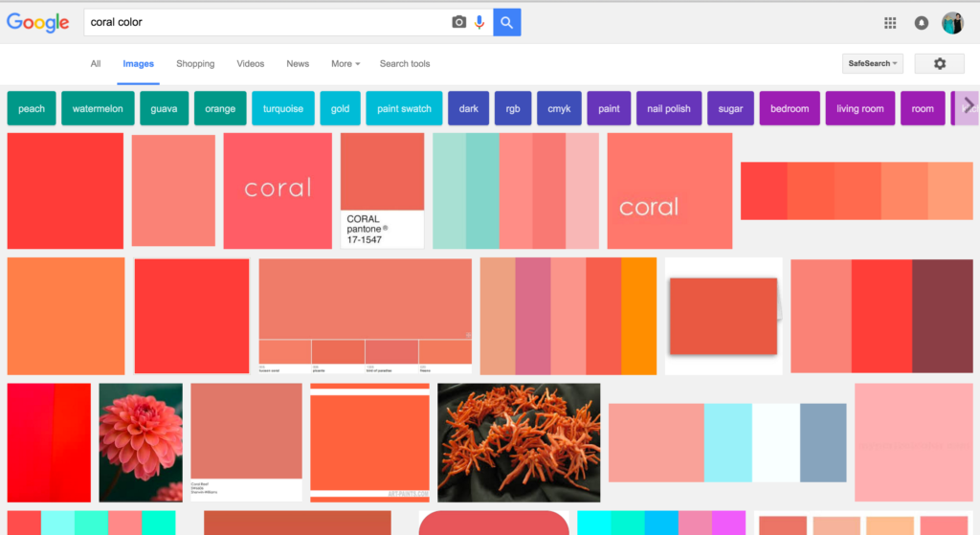Open the More menu dropdown
The height and width of the screenshot is (535, 980).
tap(345, 64)
